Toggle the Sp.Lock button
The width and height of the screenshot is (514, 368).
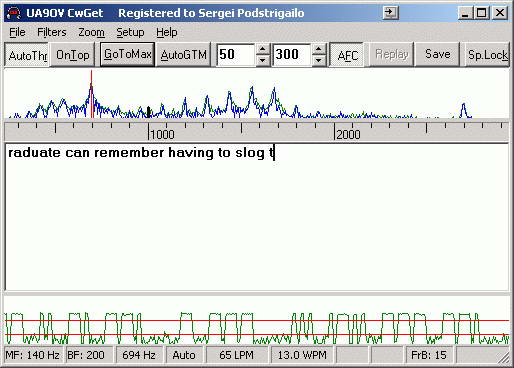click(487, 54)
